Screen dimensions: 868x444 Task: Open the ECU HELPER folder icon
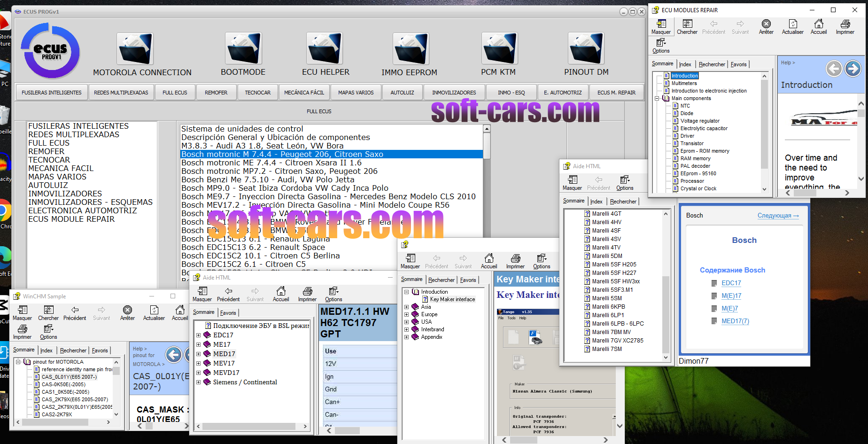point(325,48)
